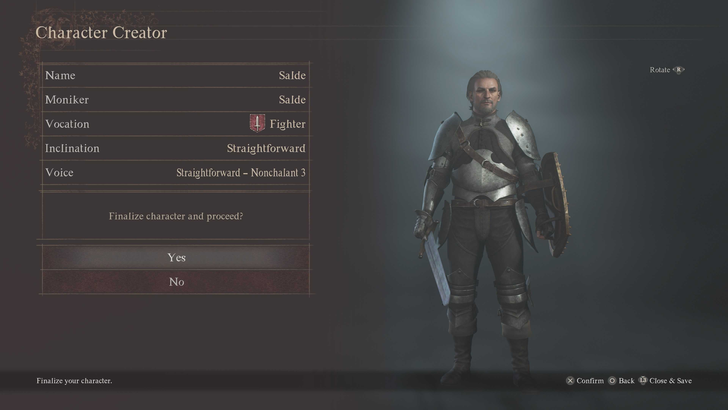Click the X Confirm button icon
Screen dimensions: 728x410
(x=570, y=381)
